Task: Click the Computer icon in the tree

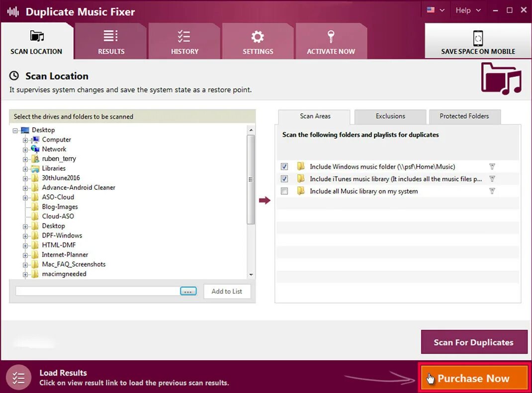Action: click(35, 140)
